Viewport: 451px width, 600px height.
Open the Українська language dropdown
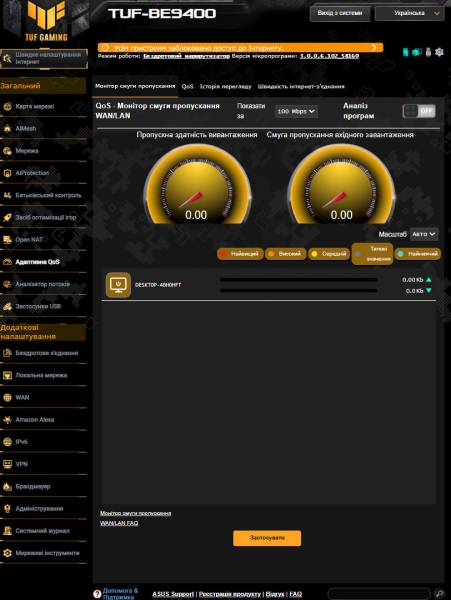point(410,13)
